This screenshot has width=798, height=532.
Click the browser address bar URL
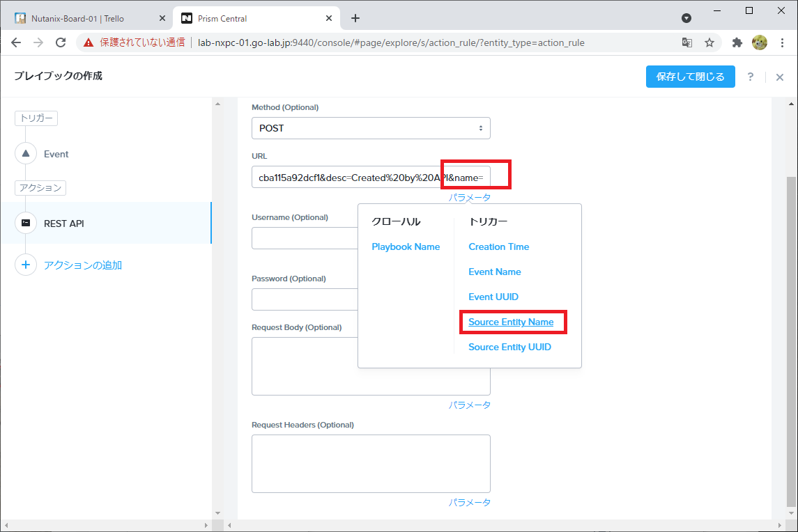point(391,42)
